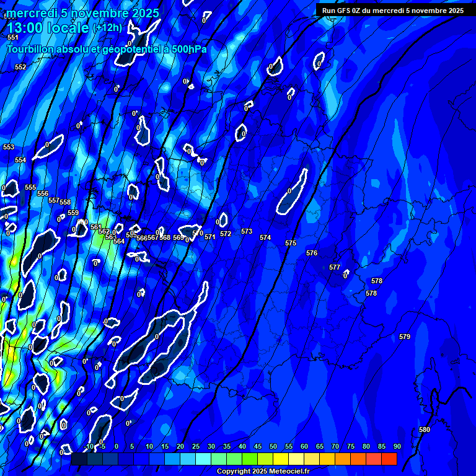Select the darkest navy swatch below -10
476x476 pixels.
[x=79, y=459]
